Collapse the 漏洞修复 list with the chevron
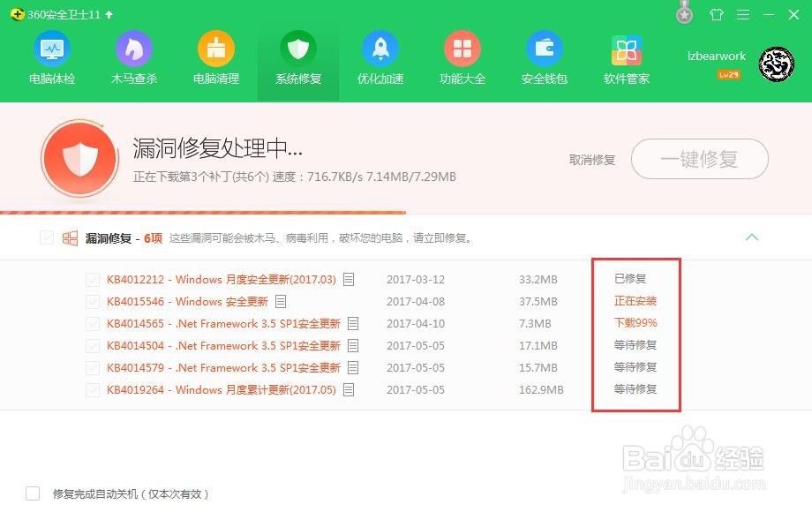The image size is (812, 512). tap(752, 237)
